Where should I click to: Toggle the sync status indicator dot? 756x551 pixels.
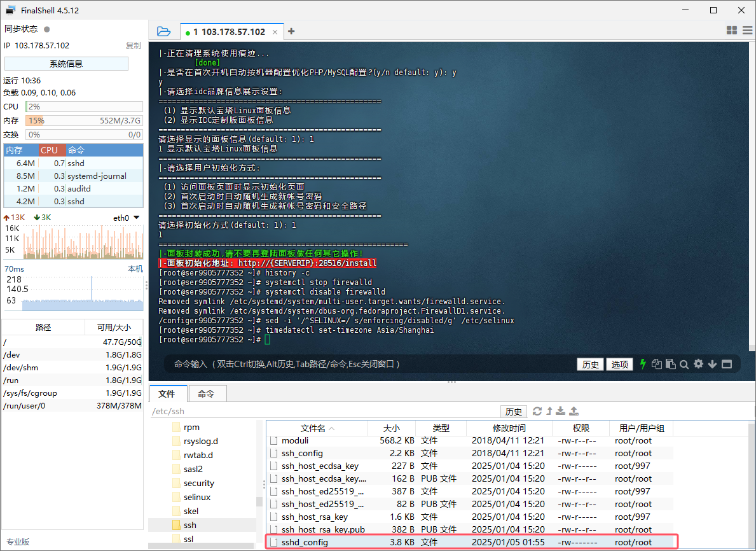coord(47,29)
